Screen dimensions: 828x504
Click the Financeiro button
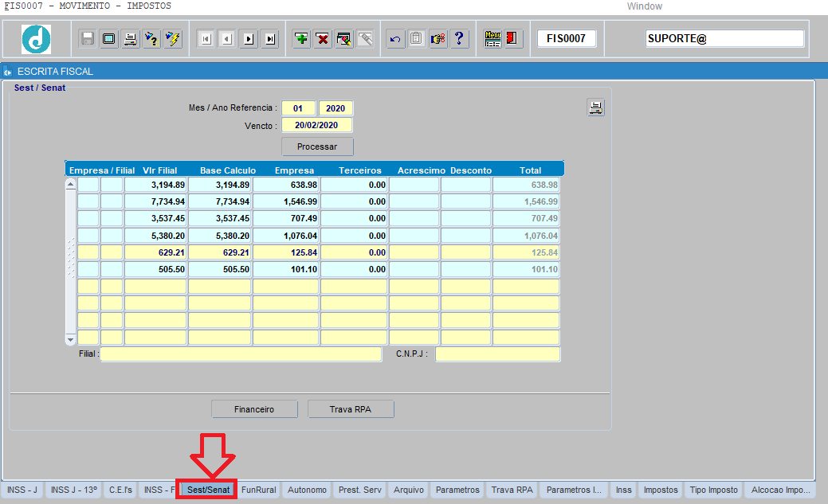(254, 409)
